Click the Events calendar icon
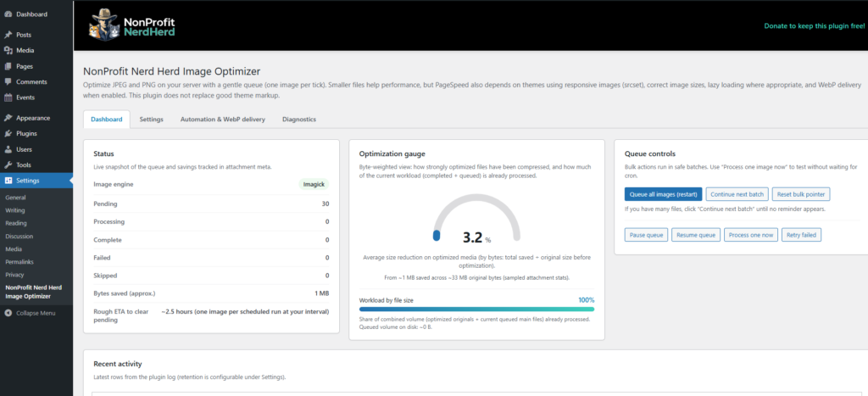The width and height of the screenshot is (868, 396). point(8,98)
